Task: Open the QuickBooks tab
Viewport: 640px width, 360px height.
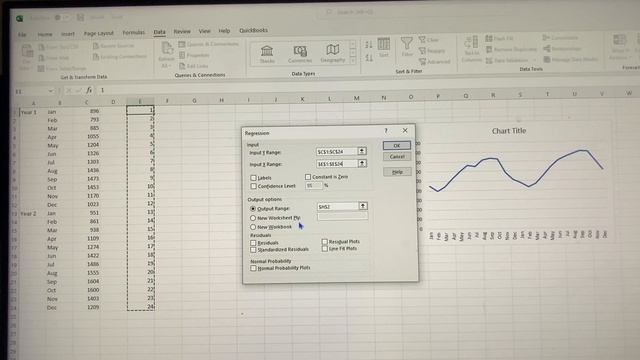Action: pos(253,30)
